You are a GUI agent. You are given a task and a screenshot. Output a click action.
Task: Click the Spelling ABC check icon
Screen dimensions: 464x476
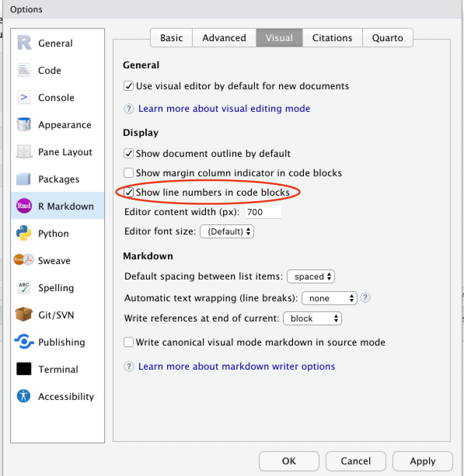coord(24,288)
